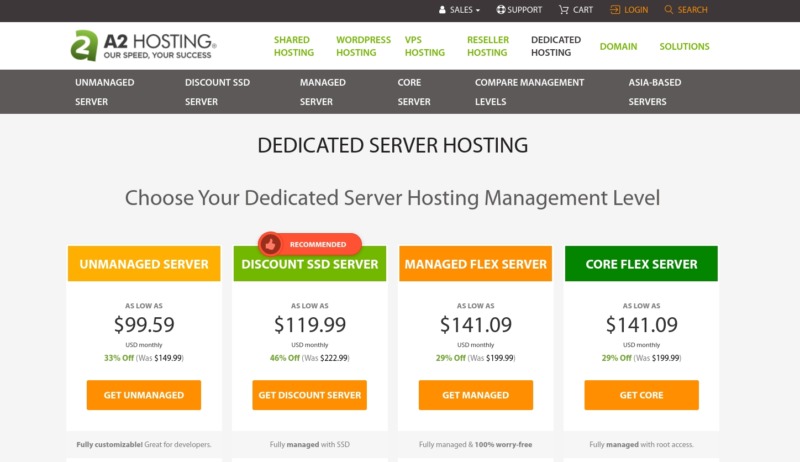Open Asia-Based Servers tab
The width and height of the screenshot is (800, 462).
tap(654, 92)
